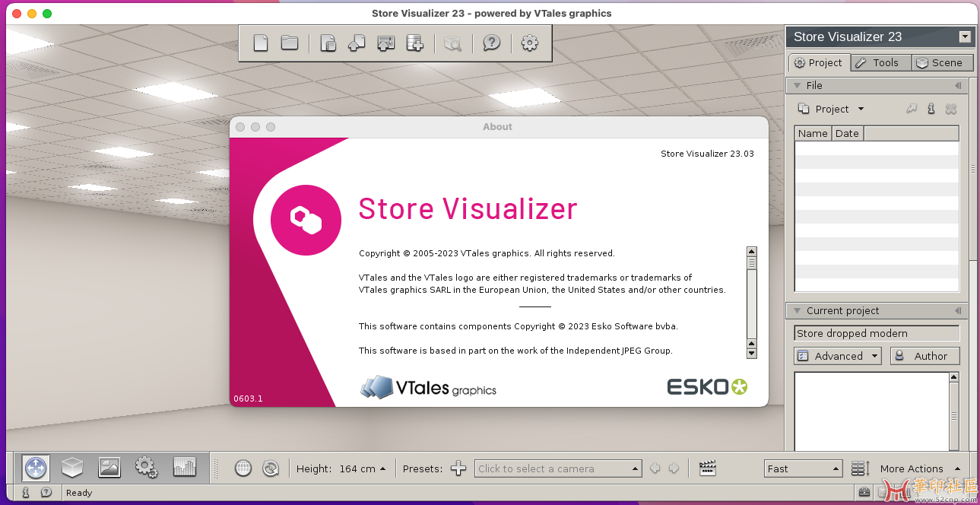The width and height of the screenshot is (980, 505).
Task: Select the navigation arrows mode button
Action: coord(36,468)
